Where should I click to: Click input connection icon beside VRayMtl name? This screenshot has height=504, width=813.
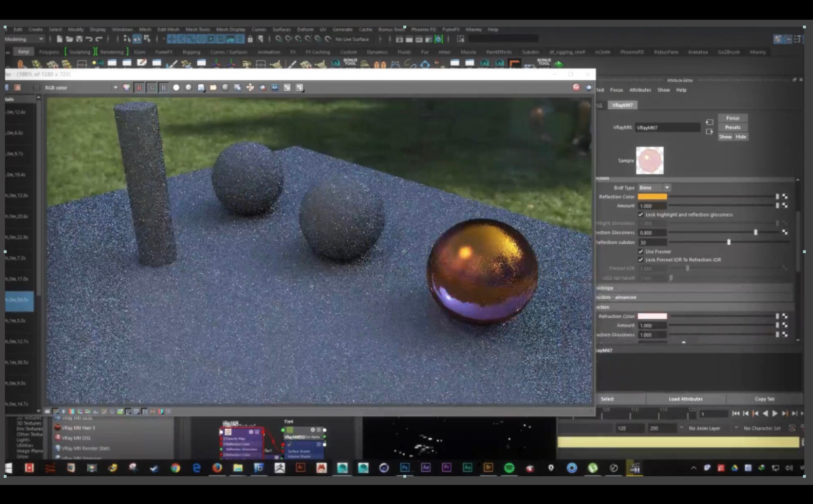pos(710,122)
